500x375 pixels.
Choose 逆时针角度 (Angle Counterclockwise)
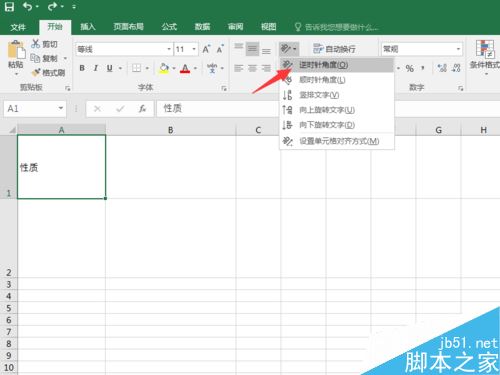click(x=337, y=65)
